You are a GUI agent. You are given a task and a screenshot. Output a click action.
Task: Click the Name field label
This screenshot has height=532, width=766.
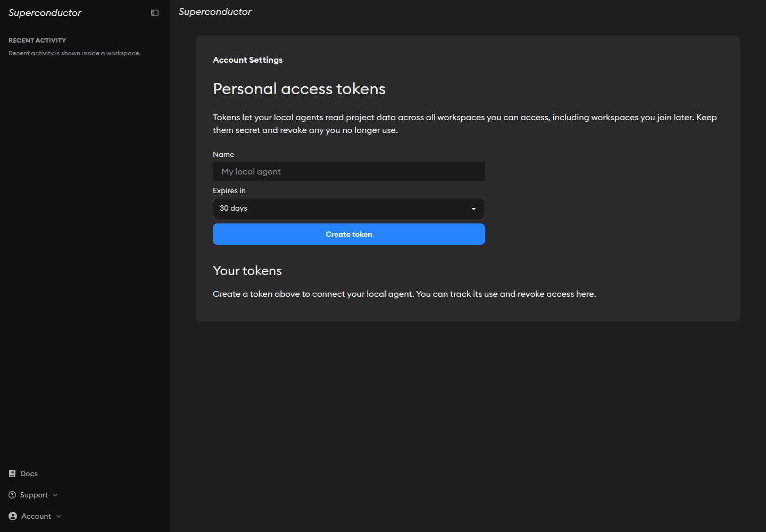(x=223, y=154)
